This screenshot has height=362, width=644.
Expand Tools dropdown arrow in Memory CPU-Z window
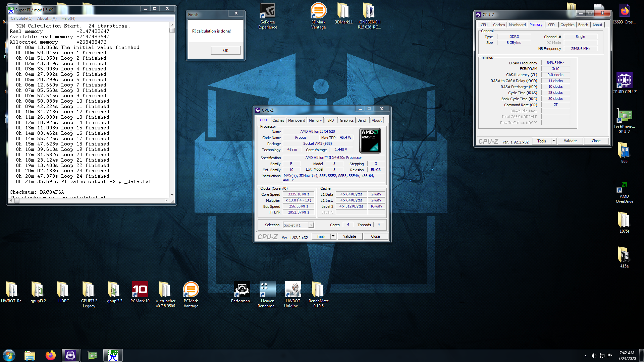click(x=554, y=141)
